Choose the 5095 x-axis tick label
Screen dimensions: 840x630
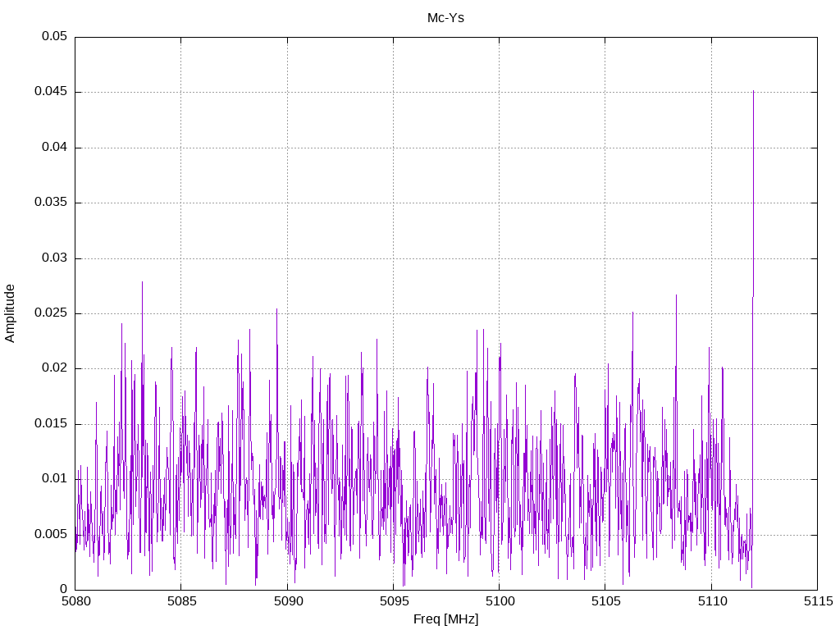393,601
